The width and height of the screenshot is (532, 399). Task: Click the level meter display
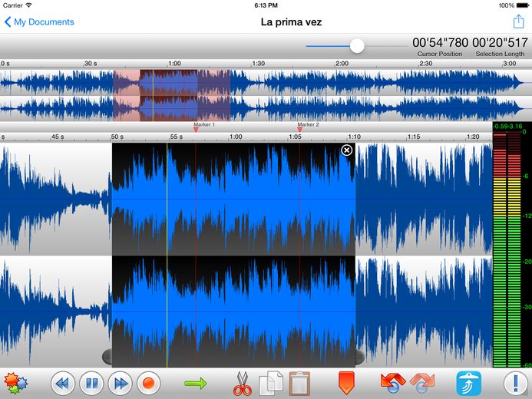512,245
